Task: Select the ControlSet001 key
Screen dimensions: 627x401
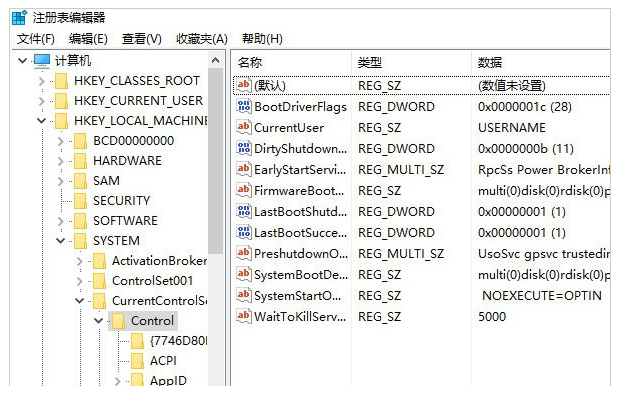Action: pyautogui.click(x=152, y=281)
